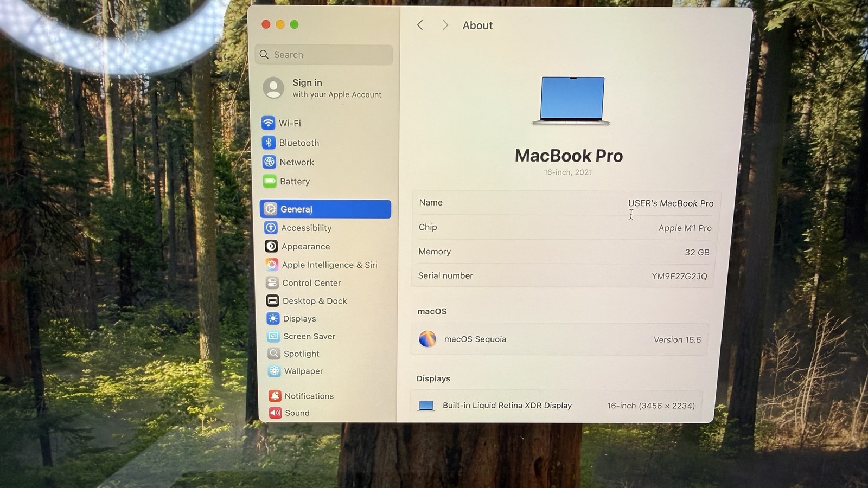
Task: Click the Spotlight magnifier icon
Action: coord(275,354)
